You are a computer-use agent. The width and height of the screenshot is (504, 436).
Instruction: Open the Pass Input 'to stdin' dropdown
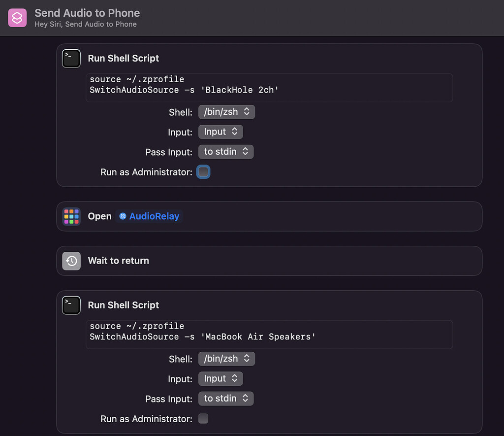tap(226, 152)
